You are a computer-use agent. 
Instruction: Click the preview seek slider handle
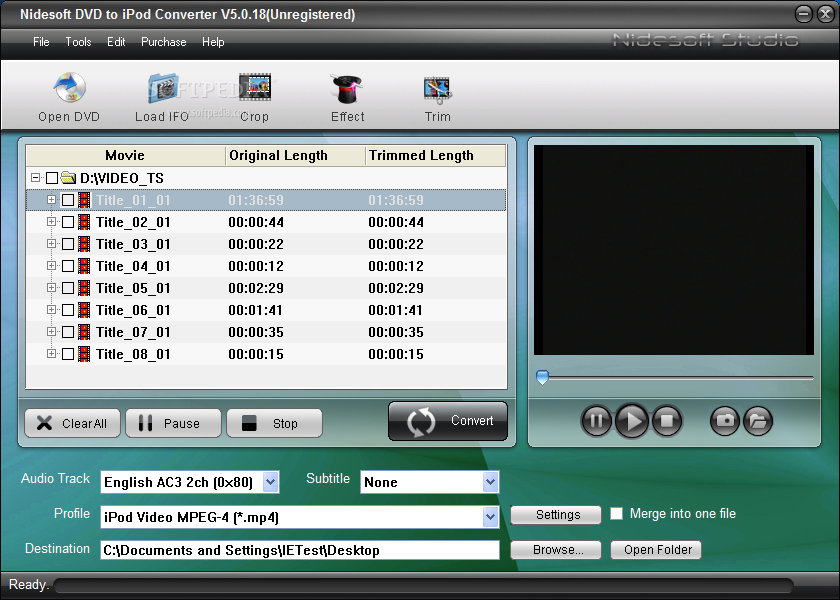[543, 377]
